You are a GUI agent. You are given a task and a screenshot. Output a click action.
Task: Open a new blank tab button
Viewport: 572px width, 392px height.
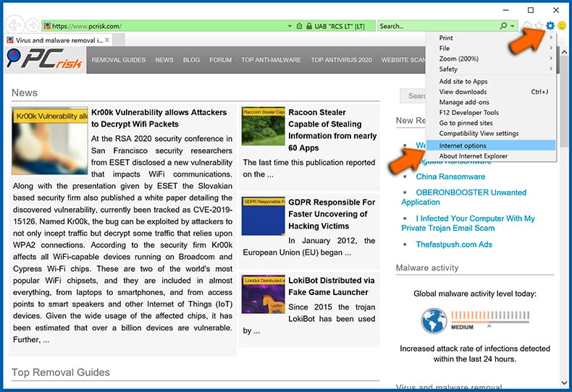pos(118,40)
